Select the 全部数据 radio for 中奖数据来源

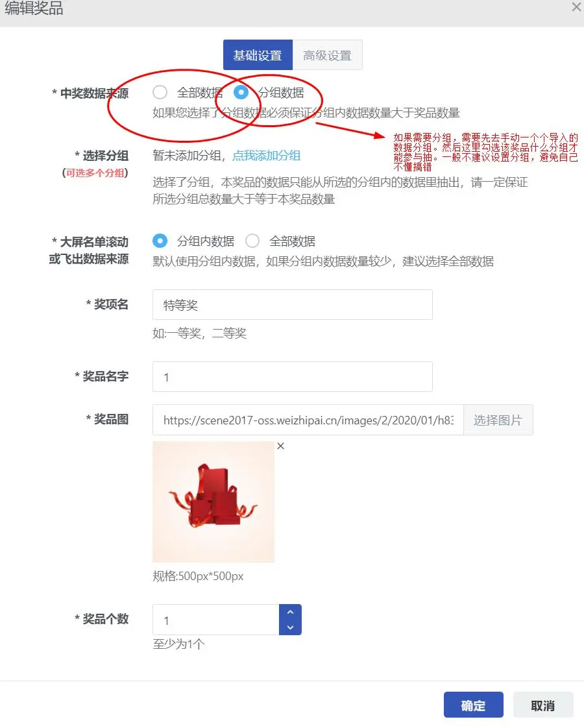pos(160,92)
